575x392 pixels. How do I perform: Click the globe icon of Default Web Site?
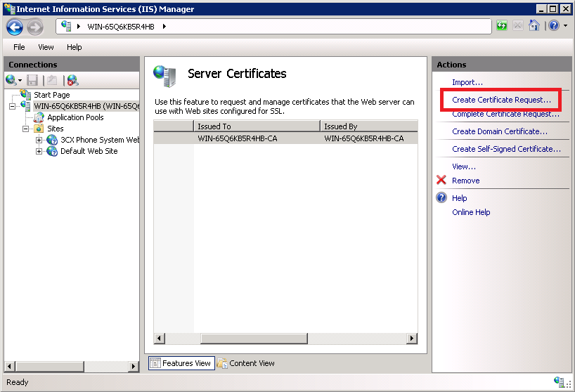(52, 151)
